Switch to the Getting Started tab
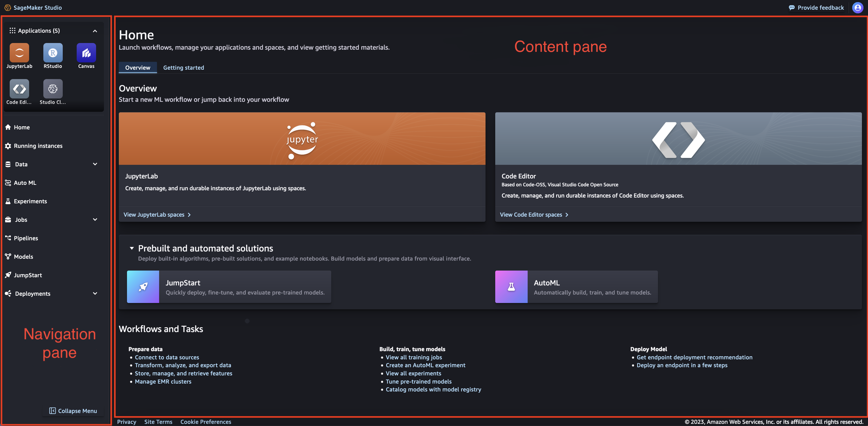The image size is (868, 426). pyautogui.click(x=183, y=66)
